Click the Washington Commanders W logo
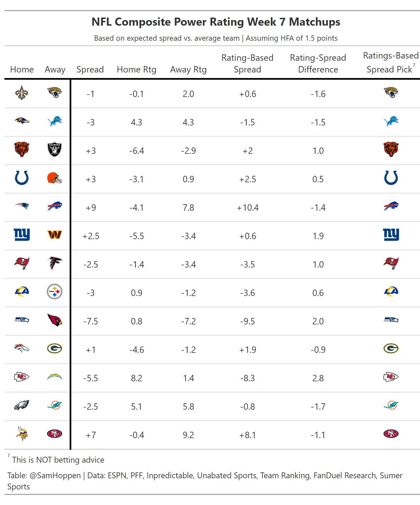420x505 pixels. click(x=55, y=235)
